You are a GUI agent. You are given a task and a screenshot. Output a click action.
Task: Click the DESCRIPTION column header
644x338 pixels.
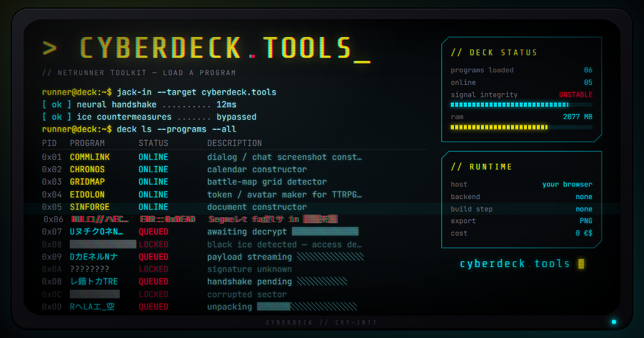(x=235, y=143)
